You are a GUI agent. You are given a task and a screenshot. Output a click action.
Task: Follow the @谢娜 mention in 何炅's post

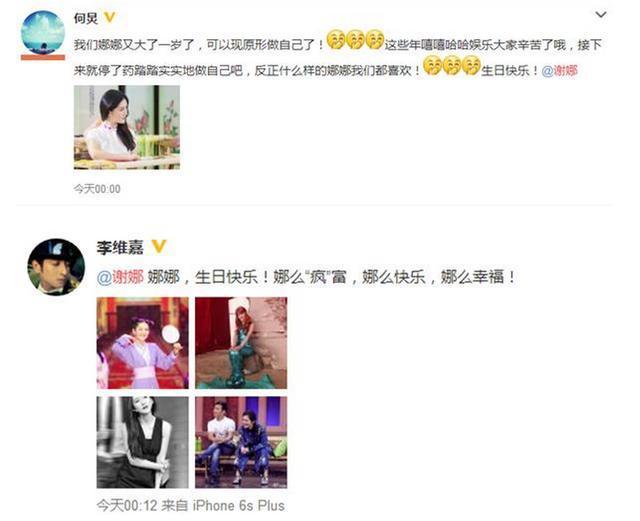[560, 71]
